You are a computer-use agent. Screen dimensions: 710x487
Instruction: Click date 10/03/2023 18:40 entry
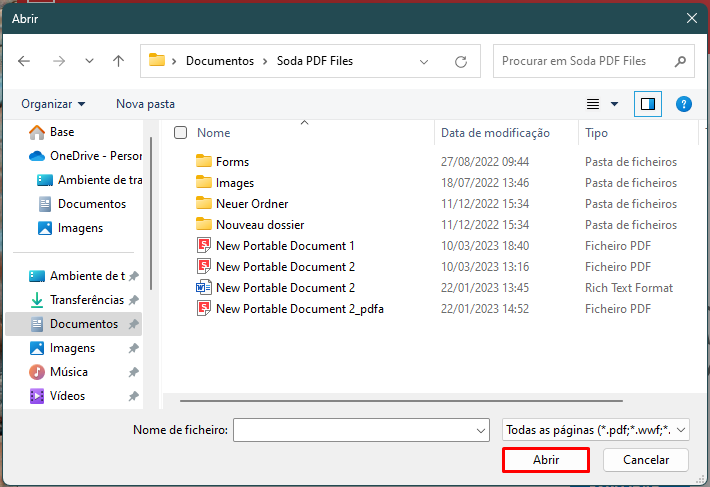485,246
